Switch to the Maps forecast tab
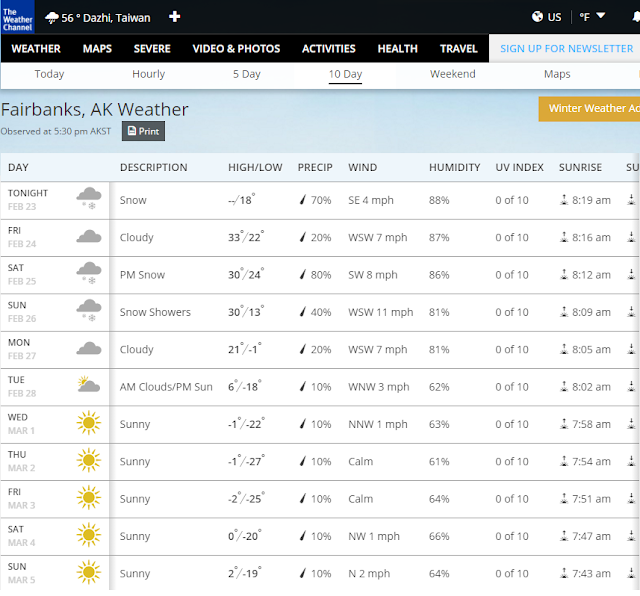The image size is (640, 596). (x=557, y=74)
